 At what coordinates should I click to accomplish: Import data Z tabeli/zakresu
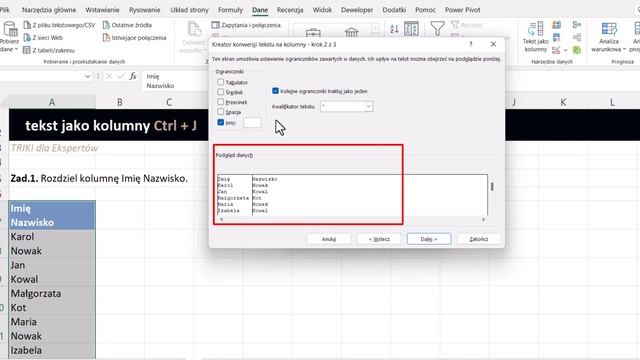[x=49, y=50]
